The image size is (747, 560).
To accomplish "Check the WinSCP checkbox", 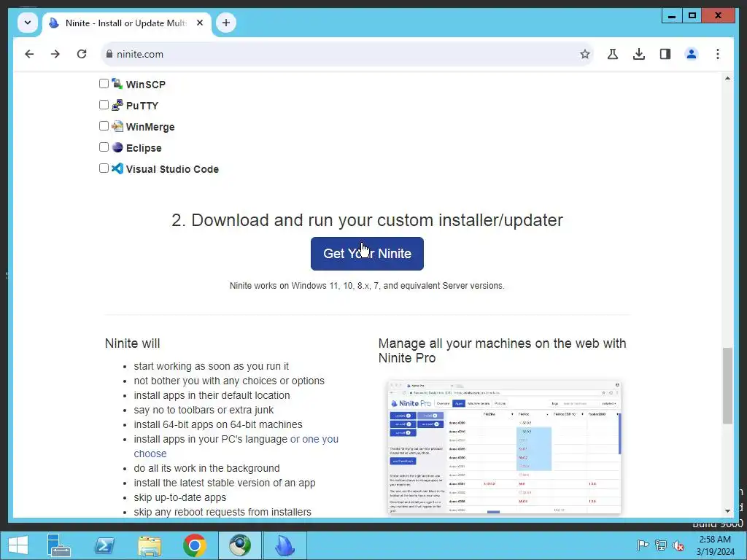I will [x=104, y=84].
